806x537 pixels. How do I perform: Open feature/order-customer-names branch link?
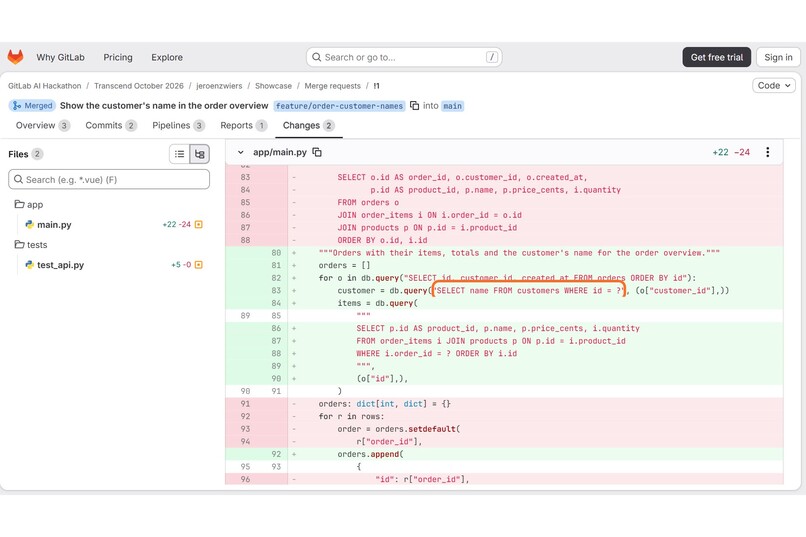pyautogui.click(x=339, y=106)
